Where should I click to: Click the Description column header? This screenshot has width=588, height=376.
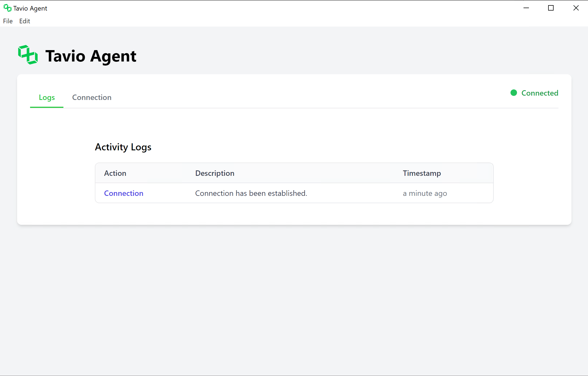coord(215,173)
